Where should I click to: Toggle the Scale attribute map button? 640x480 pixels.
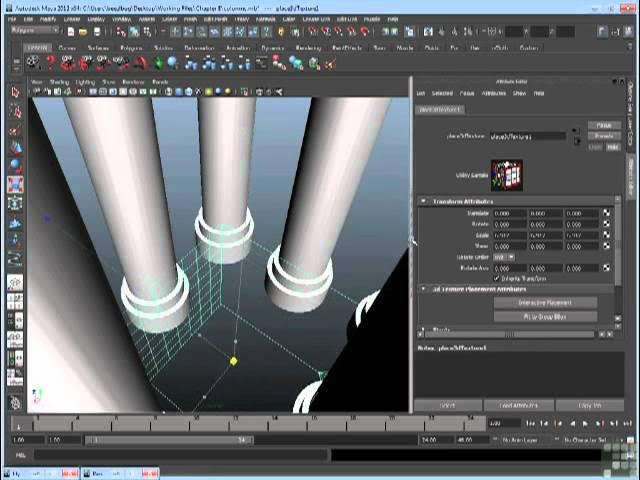click(x=606, y=235)
